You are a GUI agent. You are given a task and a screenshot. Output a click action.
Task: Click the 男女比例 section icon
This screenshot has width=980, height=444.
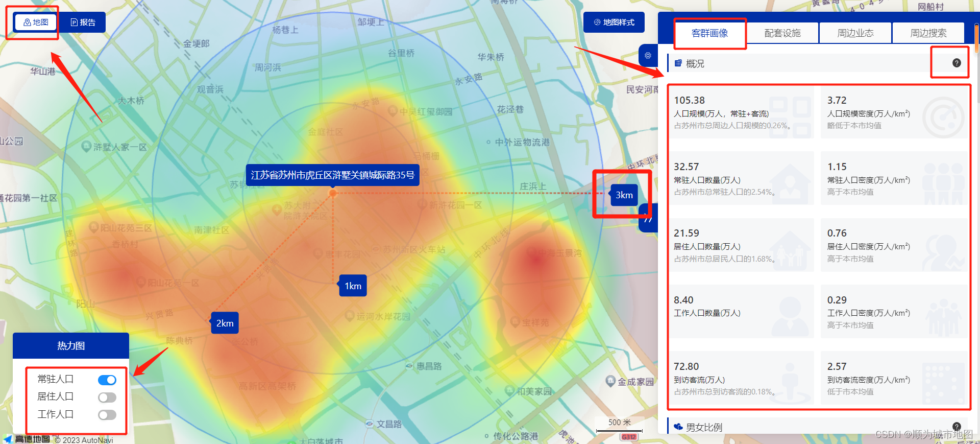pyautogui.click(x=678, y=427)
